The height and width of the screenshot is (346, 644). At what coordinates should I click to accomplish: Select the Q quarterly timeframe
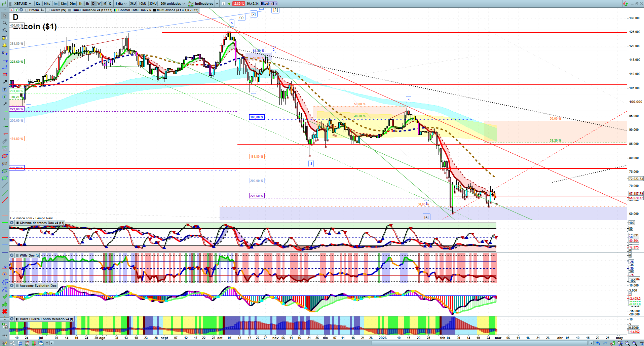(110, 4)
